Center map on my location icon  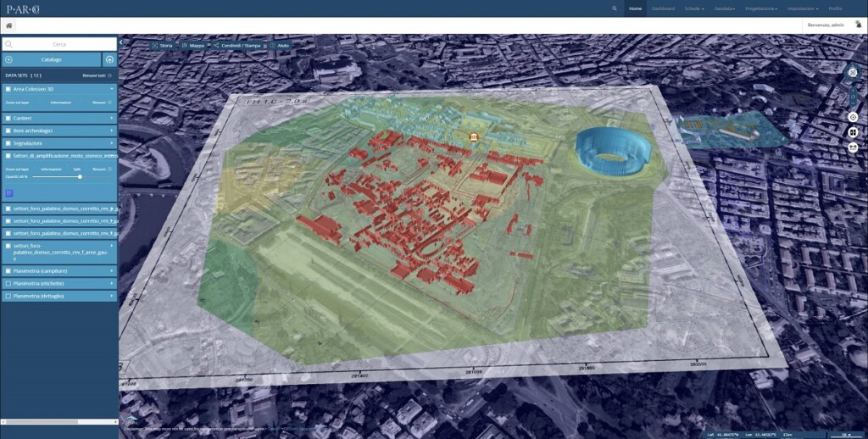tap(853, 117)
